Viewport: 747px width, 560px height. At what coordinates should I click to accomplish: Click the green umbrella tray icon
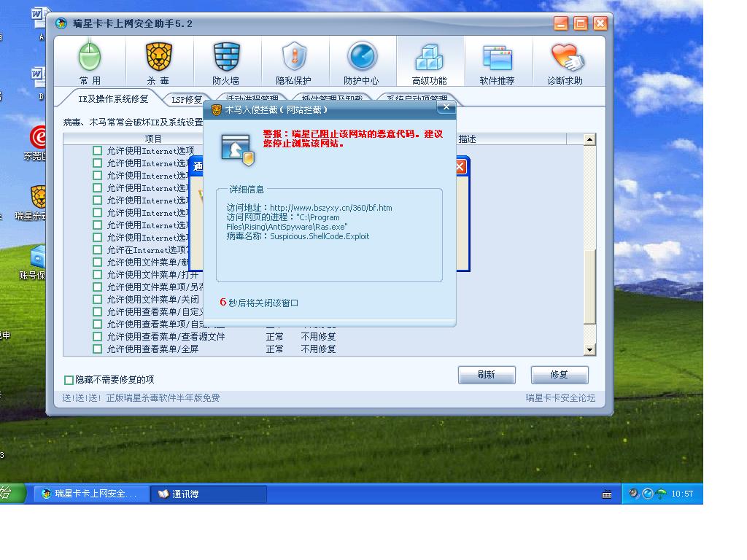661,494
